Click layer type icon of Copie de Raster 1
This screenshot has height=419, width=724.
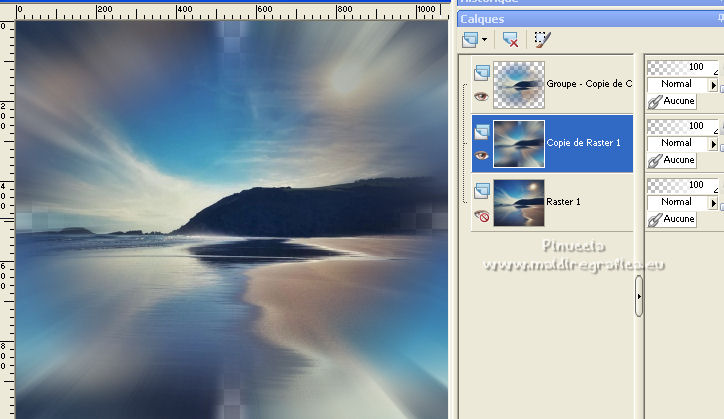[482, 132]
